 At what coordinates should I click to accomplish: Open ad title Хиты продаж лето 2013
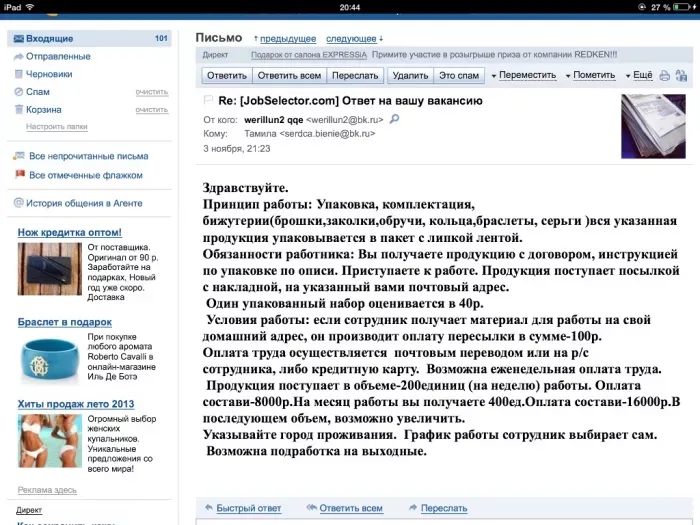point(76,404)
